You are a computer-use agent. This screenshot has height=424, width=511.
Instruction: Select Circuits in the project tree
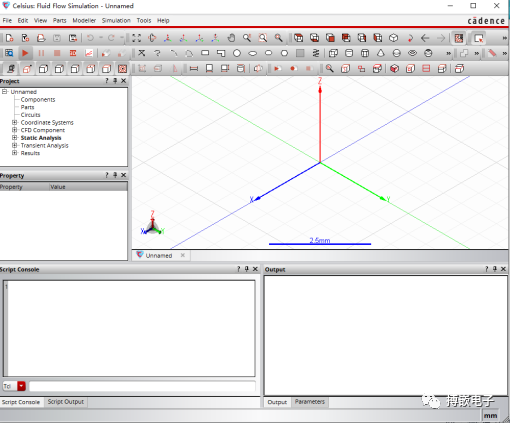tap(30, 115)
